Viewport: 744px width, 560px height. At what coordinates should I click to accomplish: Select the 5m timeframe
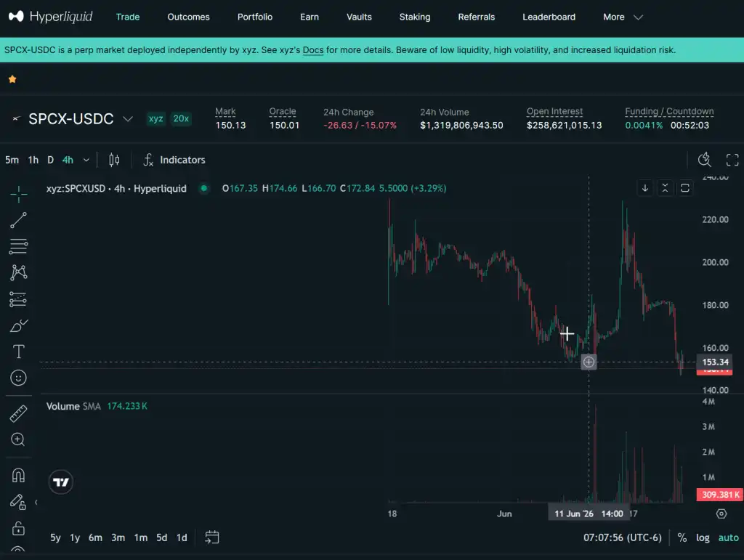coord(12,160)
